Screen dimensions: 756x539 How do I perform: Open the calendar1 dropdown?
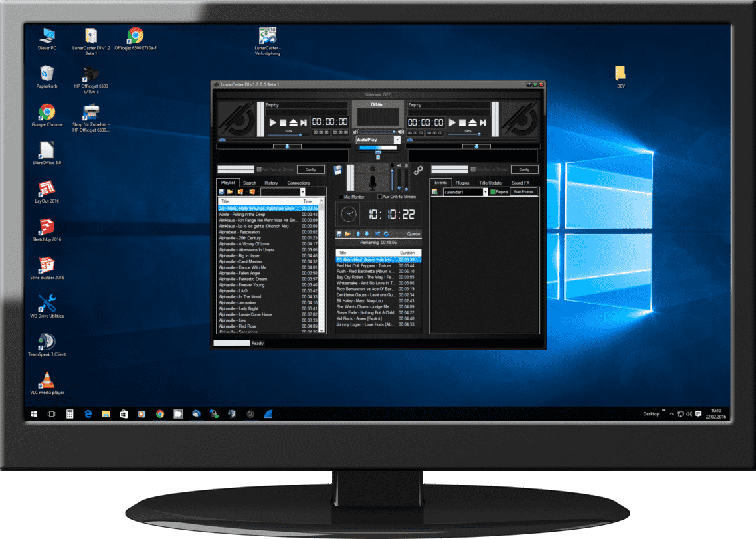485,192
